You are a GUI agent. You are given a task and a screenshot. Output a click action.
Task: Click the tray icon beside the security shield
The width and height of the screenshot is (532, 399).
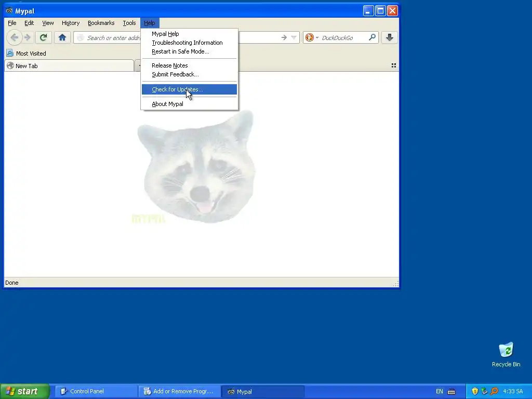(484, 391)
